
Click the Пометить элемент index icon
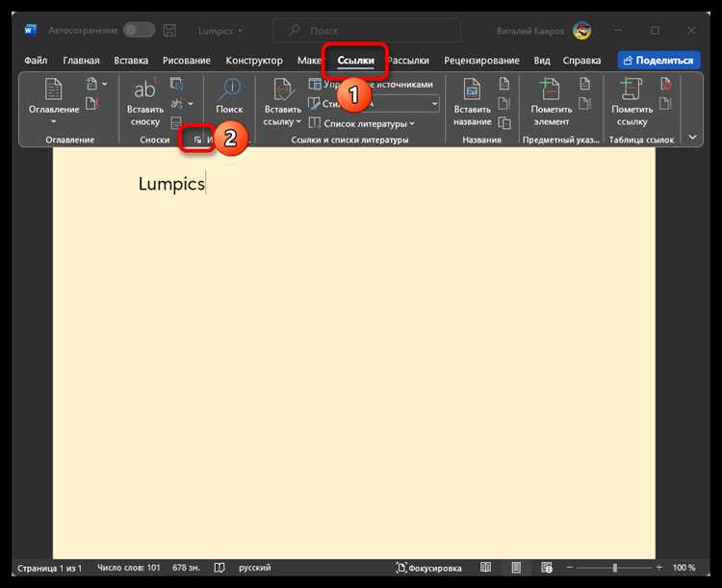click(x=551, y=89)
